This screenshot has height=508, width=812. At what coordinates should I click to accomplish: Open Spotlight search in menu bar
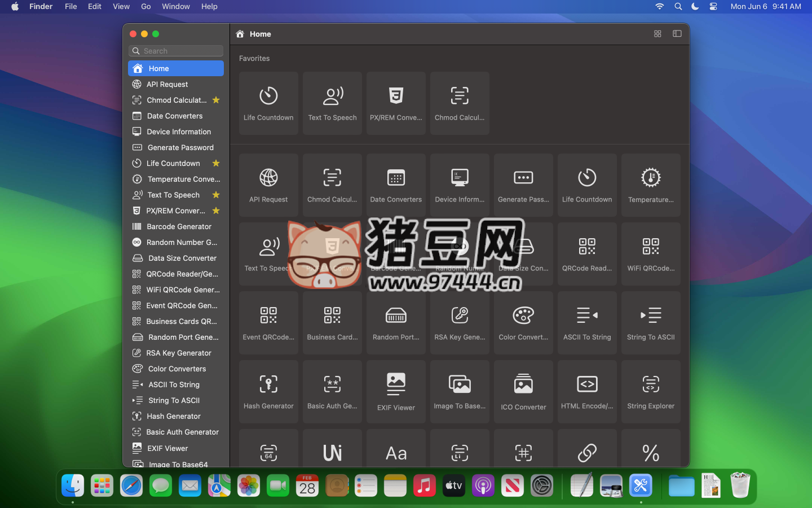click(678, 6)
